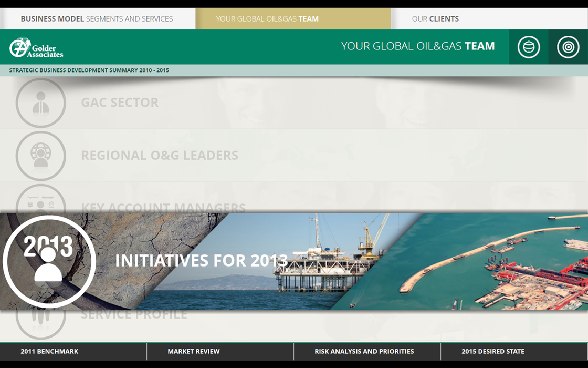Go to the Our Clients tab

(x=435, y=19)
